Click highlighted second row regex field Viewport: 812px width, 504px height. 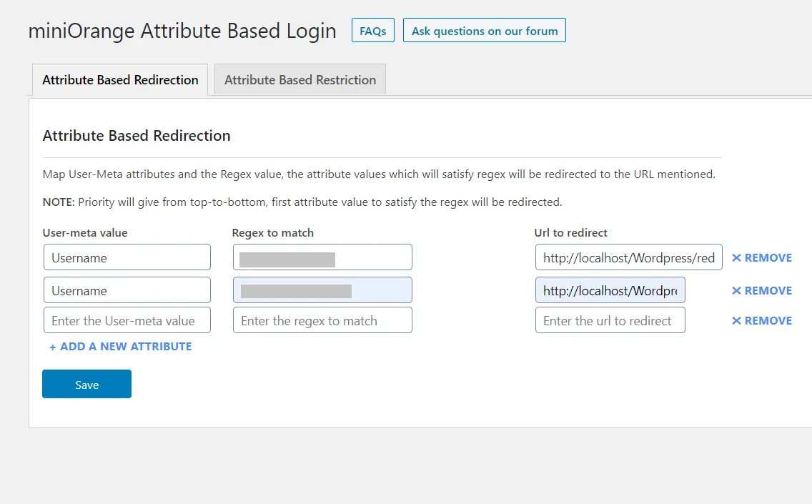point(322,290)
